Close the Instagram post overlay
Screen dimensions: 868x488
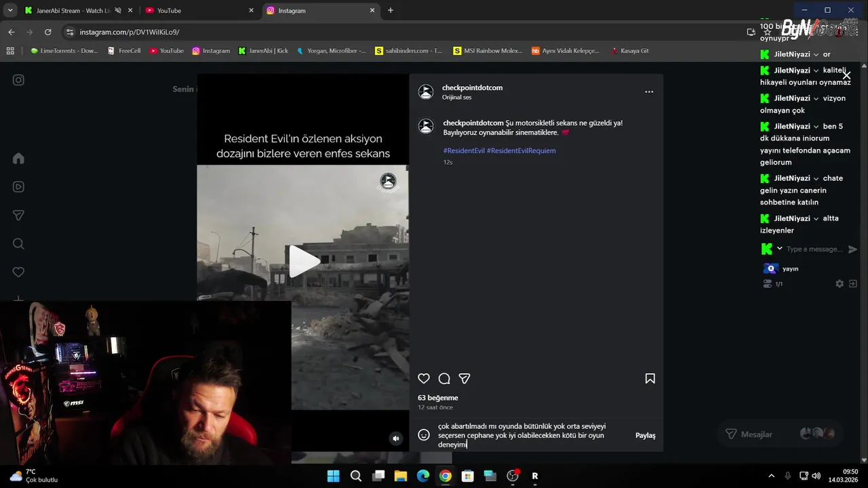coord(846,75)
